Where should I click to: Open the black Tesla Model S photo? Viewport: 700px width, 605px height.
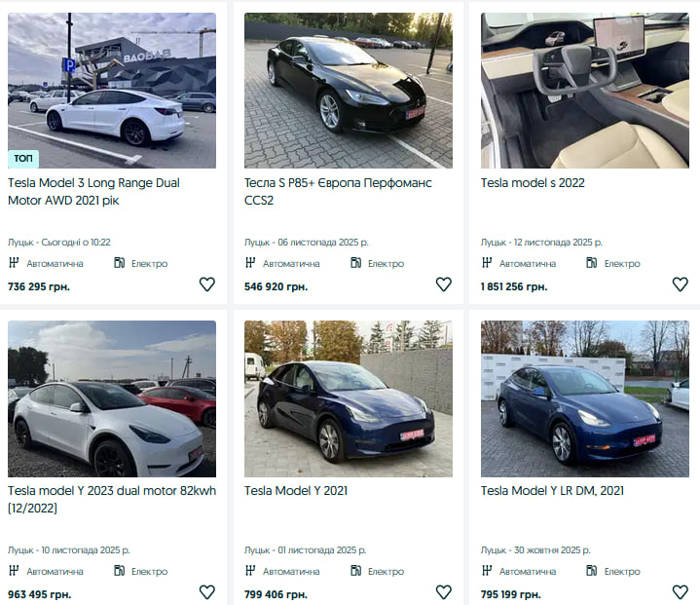[x=348, y=90]
